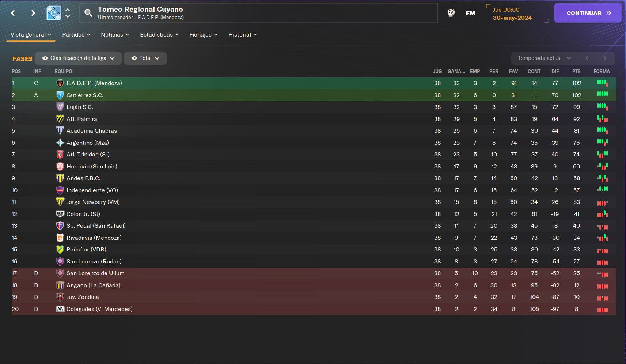Click the CONTINUAR button
Viewport: 626px width, 364px height.
[x=588, y=13]
